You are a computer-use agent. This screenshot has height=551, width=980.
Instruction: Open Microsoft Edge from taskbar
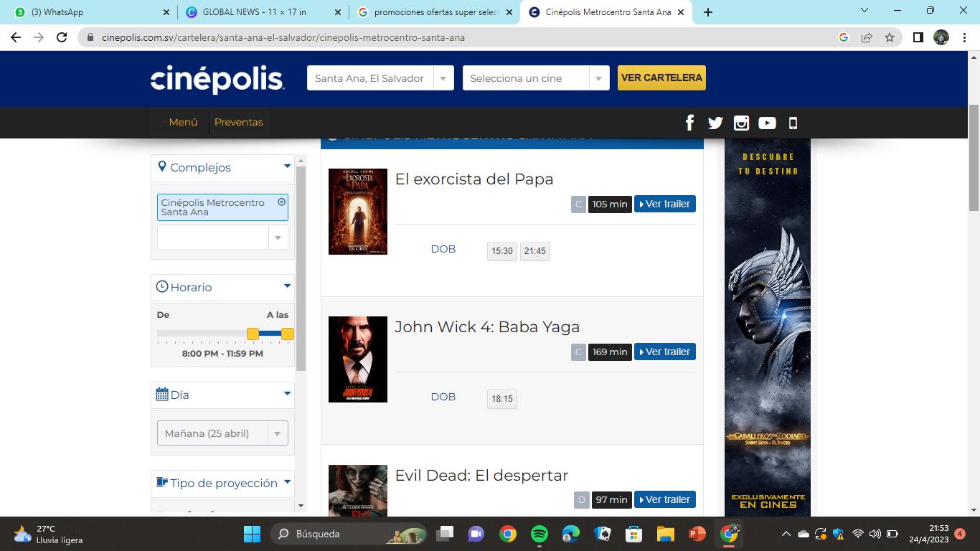click(571, 534)
